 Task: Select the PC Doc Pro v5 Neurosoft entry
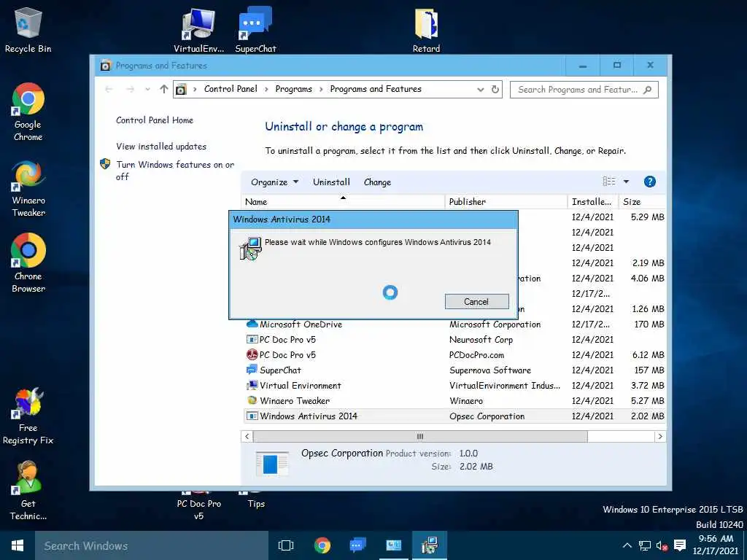[454, 340]
